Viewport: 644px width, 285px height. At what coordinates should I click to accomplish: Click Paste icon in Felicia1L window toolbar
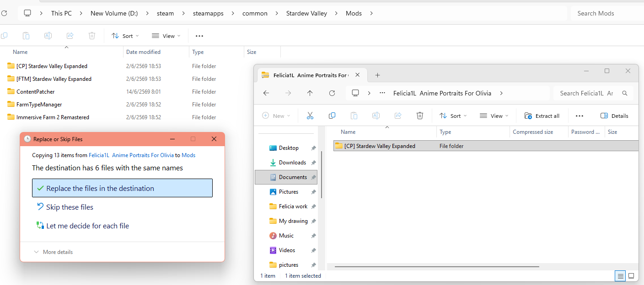coord(354,116)
